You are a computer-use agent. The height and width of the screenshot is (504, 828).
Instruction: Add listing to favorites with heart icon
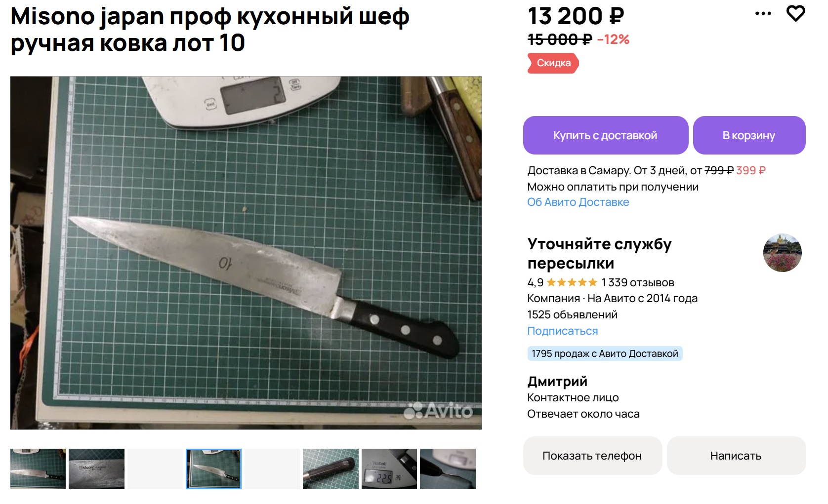(795, 13)
